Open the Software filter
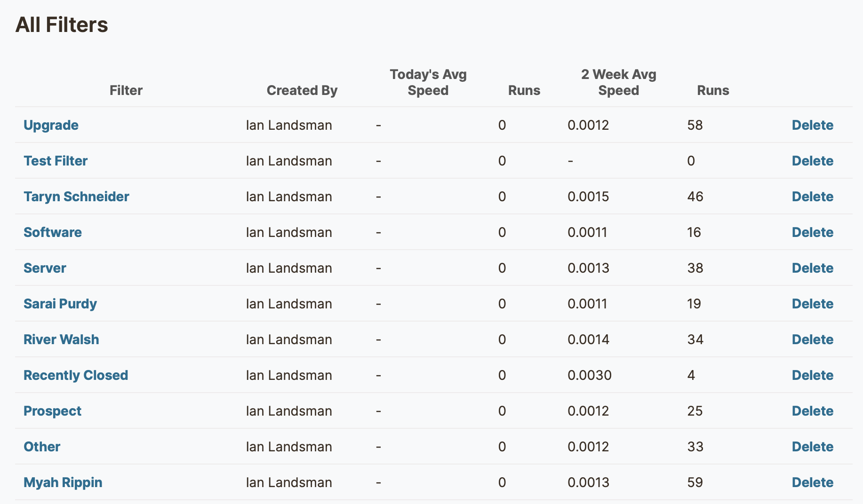The width and height of the screenshot is (863, 504). [x=53, y=232]
